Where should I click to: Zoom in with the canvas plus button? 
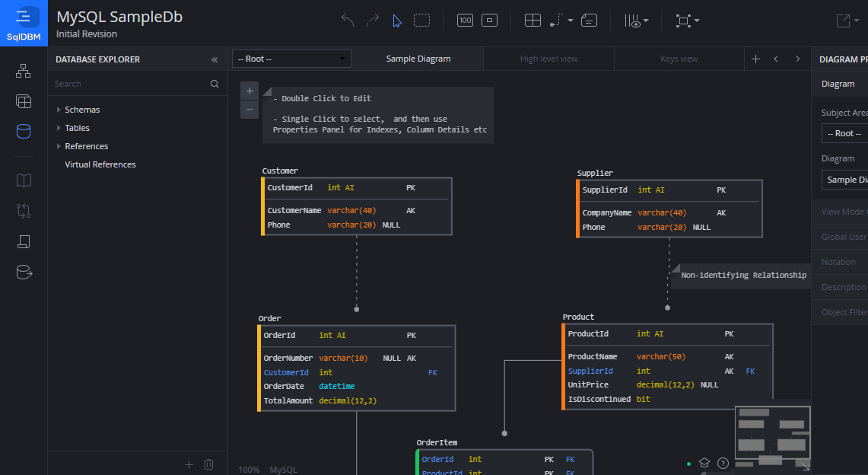point(250,91)
